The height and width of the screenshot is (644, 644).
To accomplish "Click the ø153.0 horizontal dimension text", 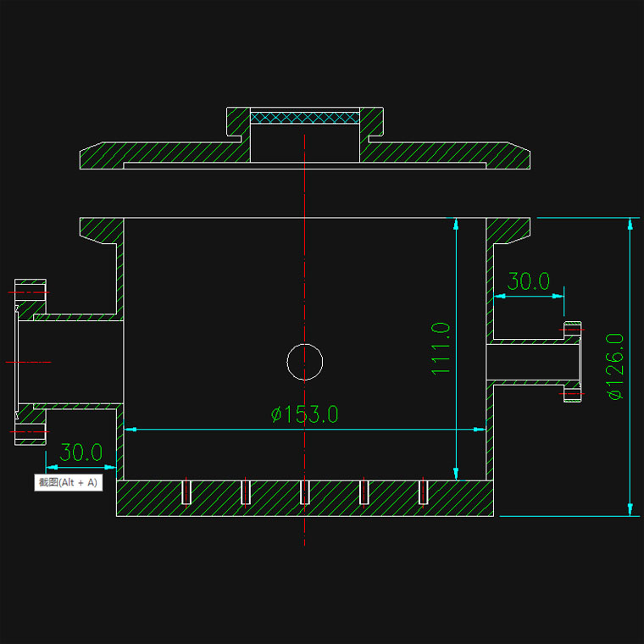I will coord(305,414).
